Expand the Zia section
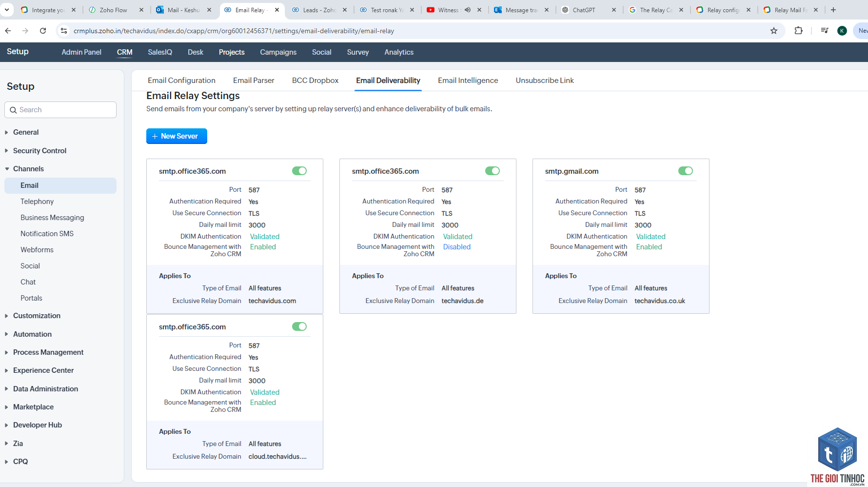Viewport: 868px width, 487px height. pos(18,444)
